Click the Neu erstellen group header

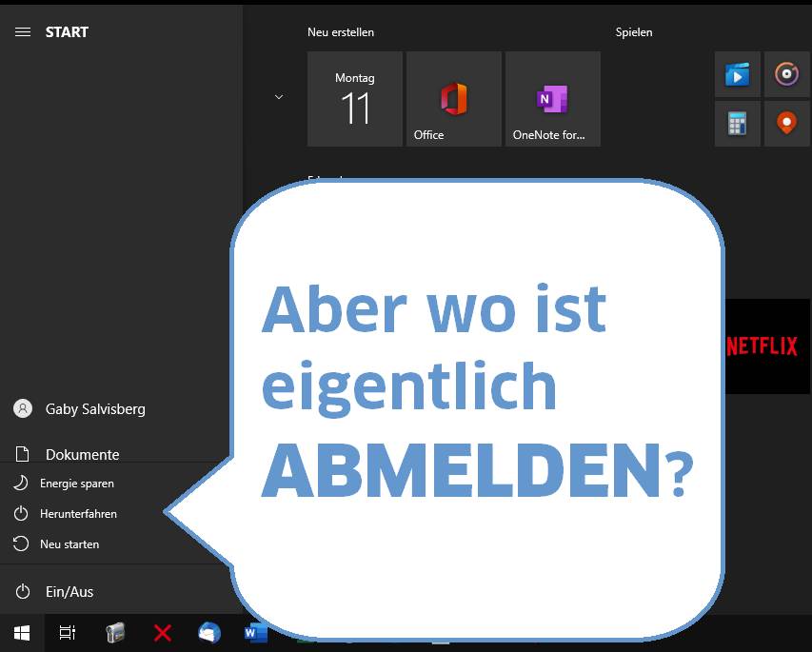click(x=340, y=32)
